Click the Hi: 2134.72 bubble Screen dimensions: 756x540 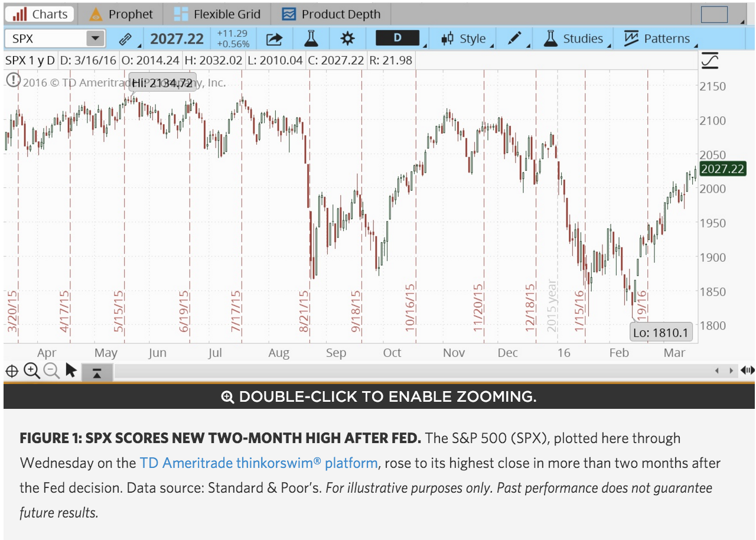tap(162, 83)
